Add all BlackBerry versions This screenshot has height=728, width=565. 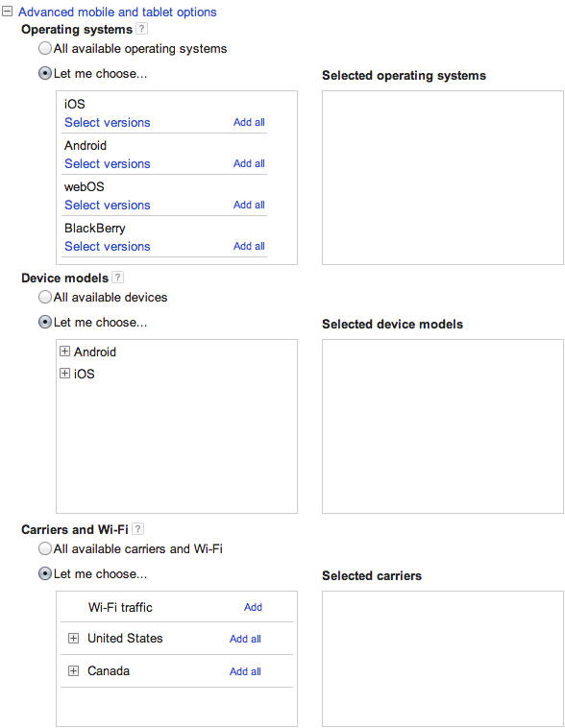[x=249, y=246]
